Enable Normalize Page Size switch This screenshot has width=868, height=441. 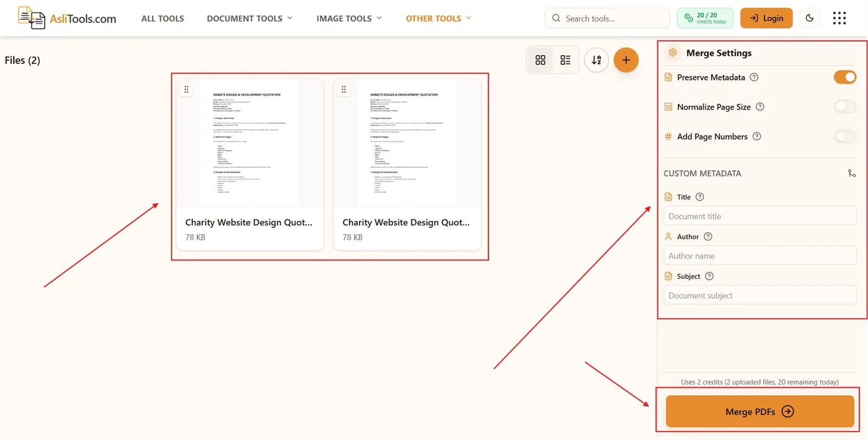845,107
